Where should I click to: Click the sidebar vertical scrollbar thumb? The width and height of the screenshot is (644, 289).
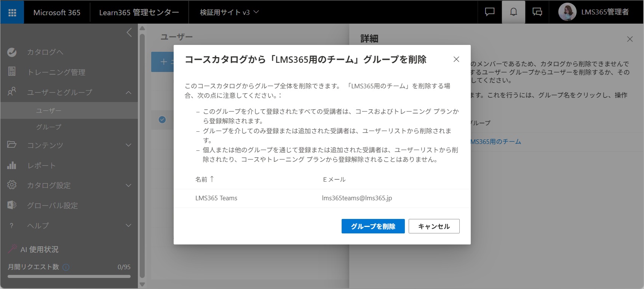coord(142,156)
